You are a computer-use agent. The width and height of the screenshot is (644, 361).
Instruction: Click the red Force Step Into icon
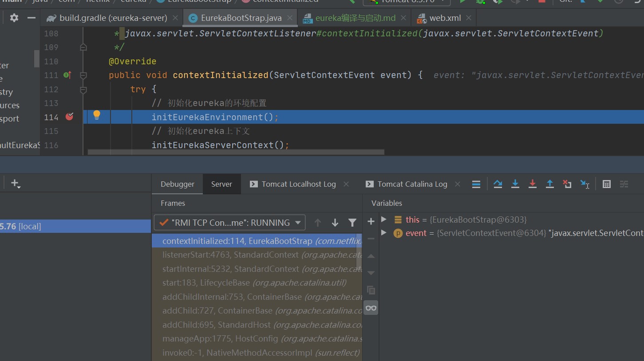click(x=533, y=184)
